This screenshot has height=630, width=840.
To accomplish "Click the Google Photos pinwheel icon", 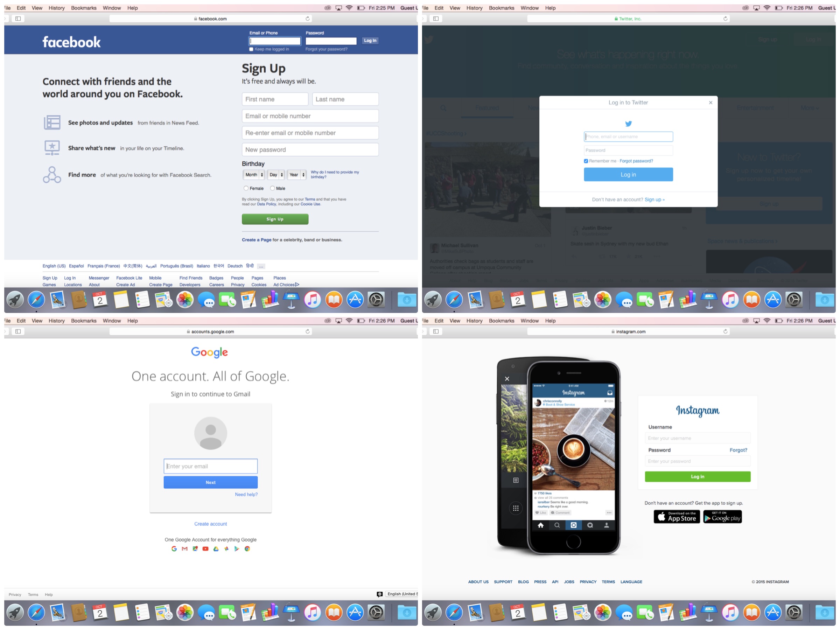I will coord(227,549).
